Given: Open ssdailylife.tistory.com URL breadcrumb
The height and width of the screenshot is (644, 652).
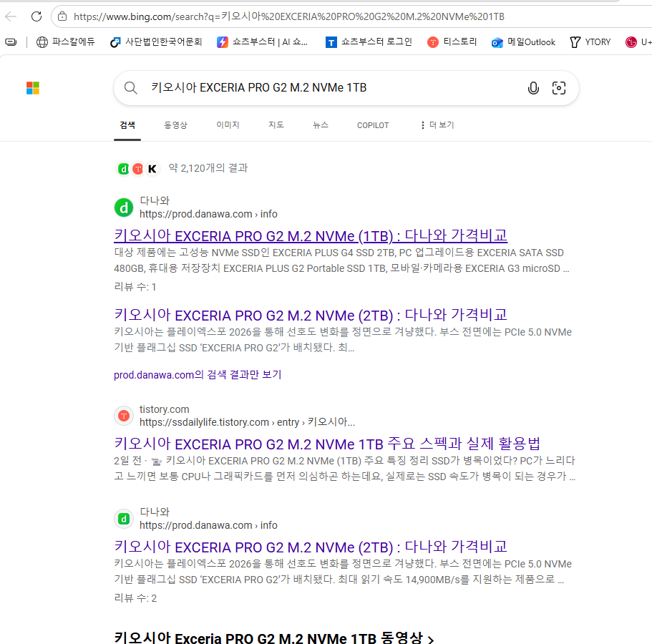Looking at the screenshot, I should click(x=247, y=422).
